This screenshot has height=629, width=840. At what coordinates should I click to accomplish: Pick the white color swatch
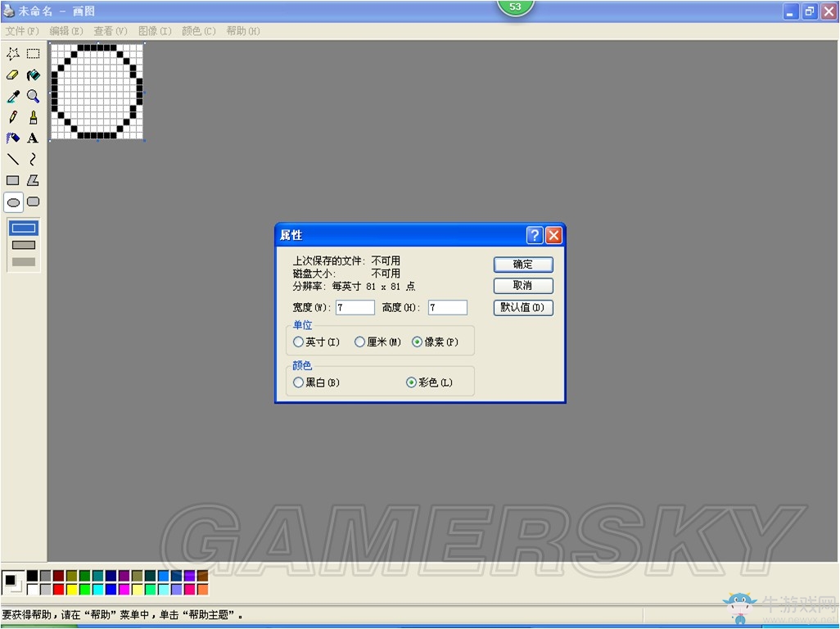[32, 590]
